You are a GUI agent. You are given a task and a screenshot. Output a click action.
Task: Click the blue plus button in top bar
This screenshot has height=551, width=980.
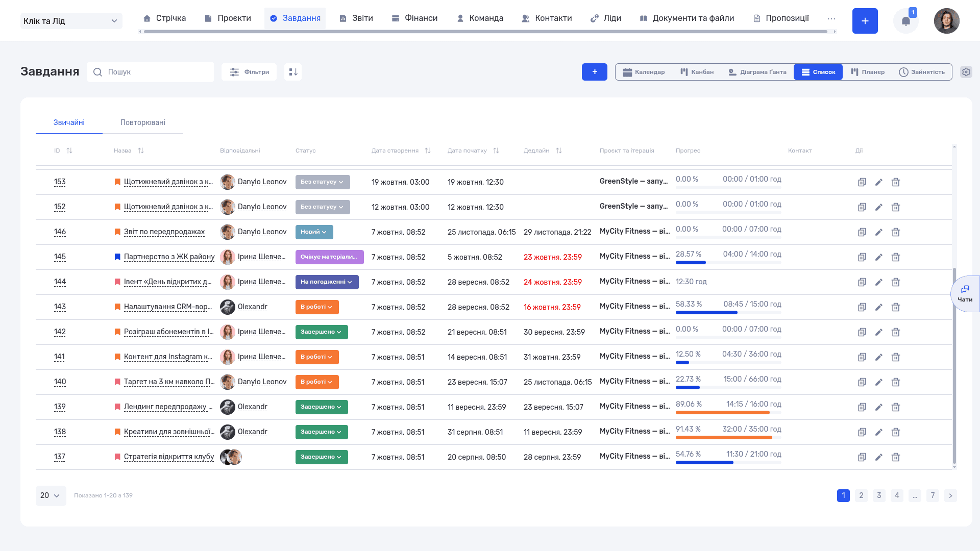(x=865, y=21)
